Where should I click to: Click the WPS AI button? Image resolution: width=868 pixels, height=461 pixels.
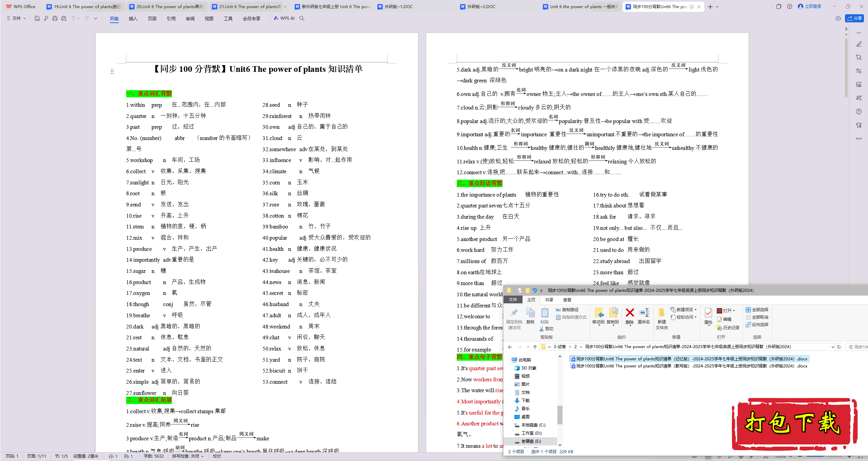pyautogui.click(x=284, y=18)
